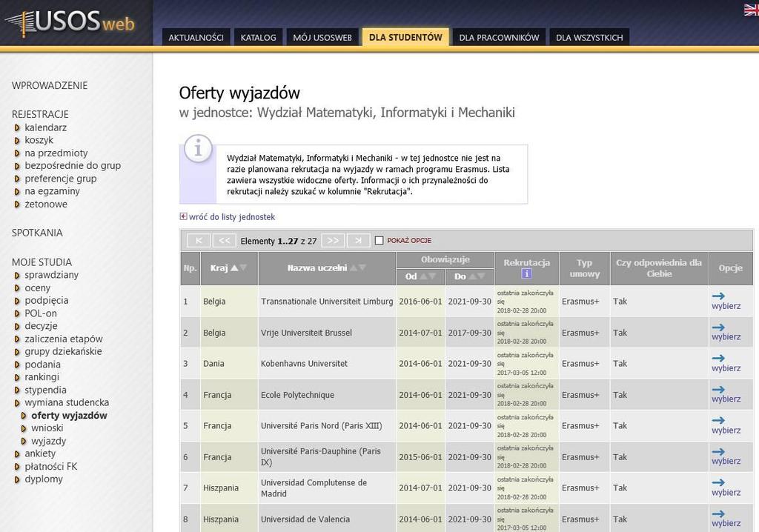Go to first page of the list

[199, 241]
